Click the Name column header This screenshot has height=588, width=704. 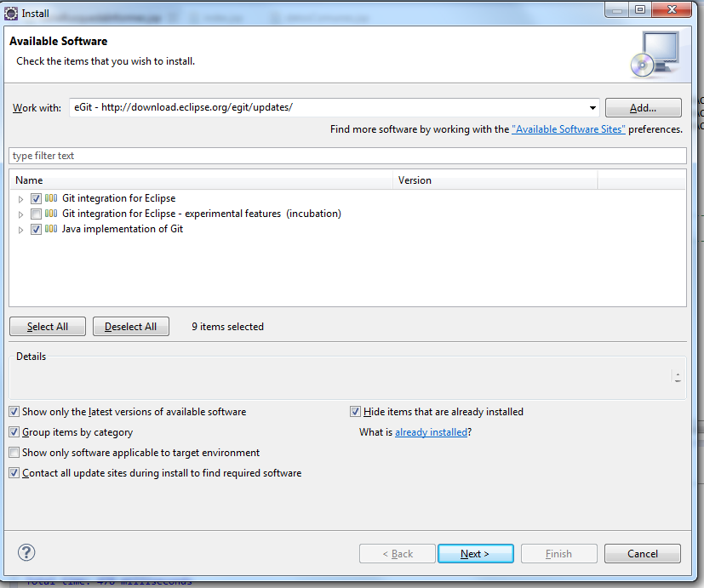coord(201,180)
